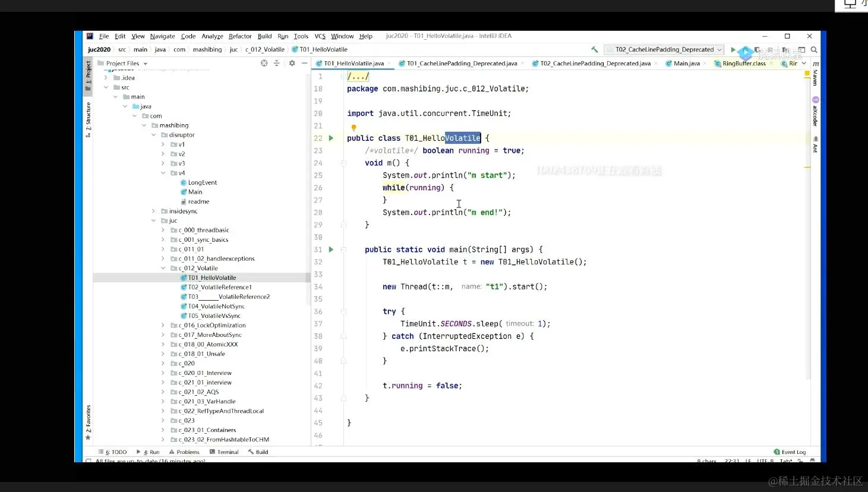Screen dimensions: 868x492
Task: Open the File menu
Action: 104,36
